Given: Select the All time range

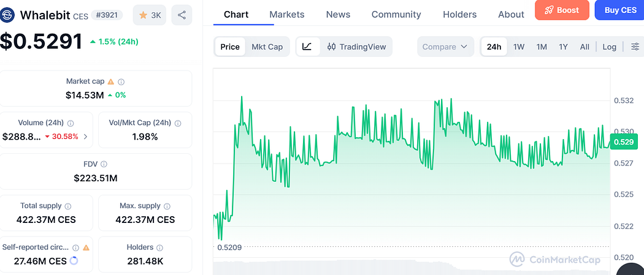Looking at the screenshot, I should 585,47.
